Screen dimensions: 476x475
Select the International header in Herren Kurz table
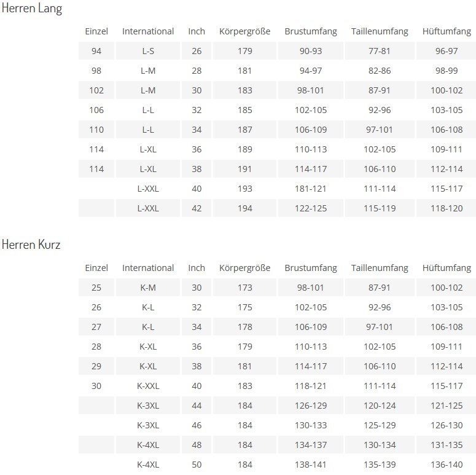(148, 268)
